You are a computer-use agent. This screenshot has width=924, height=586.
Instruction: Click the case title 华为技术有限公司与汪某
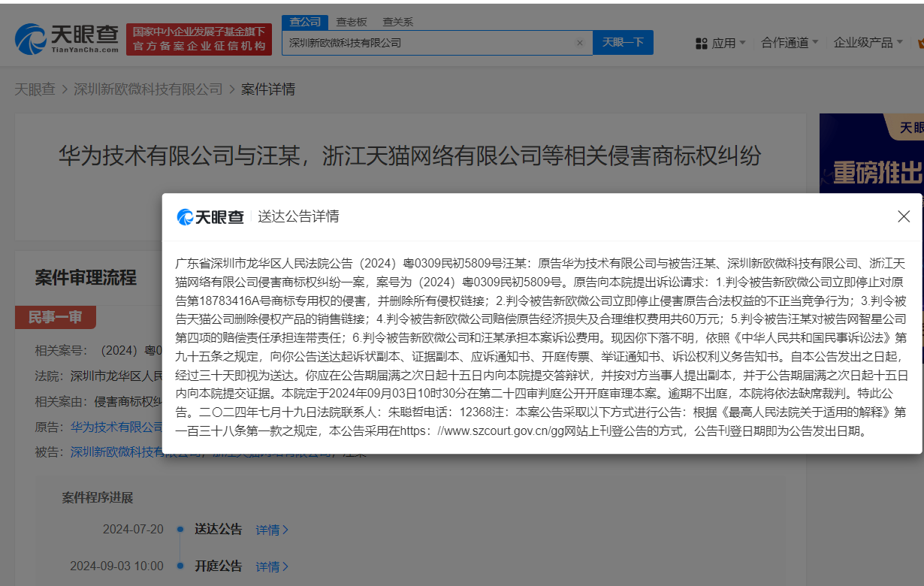(409, 156)
